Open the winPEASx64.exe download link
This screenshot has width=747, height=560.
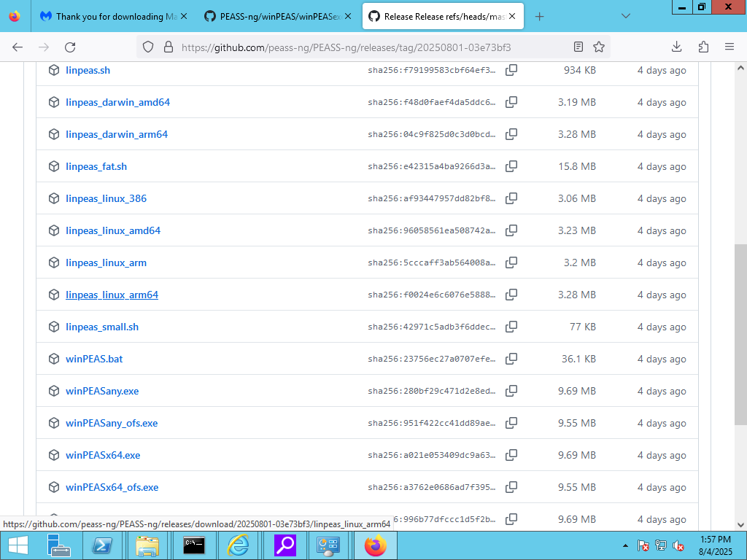click(102, 455)
